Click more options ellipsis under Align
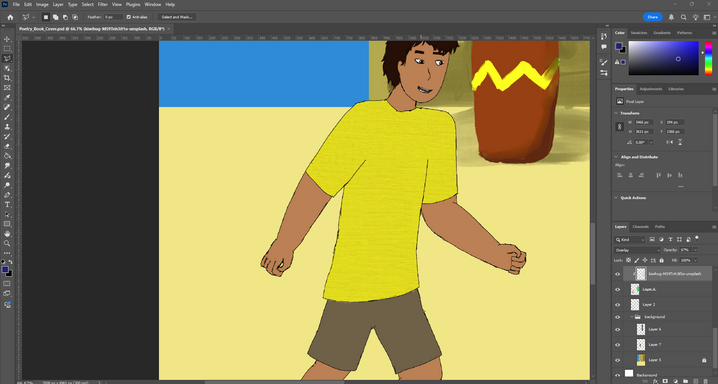 pos(680,186)
